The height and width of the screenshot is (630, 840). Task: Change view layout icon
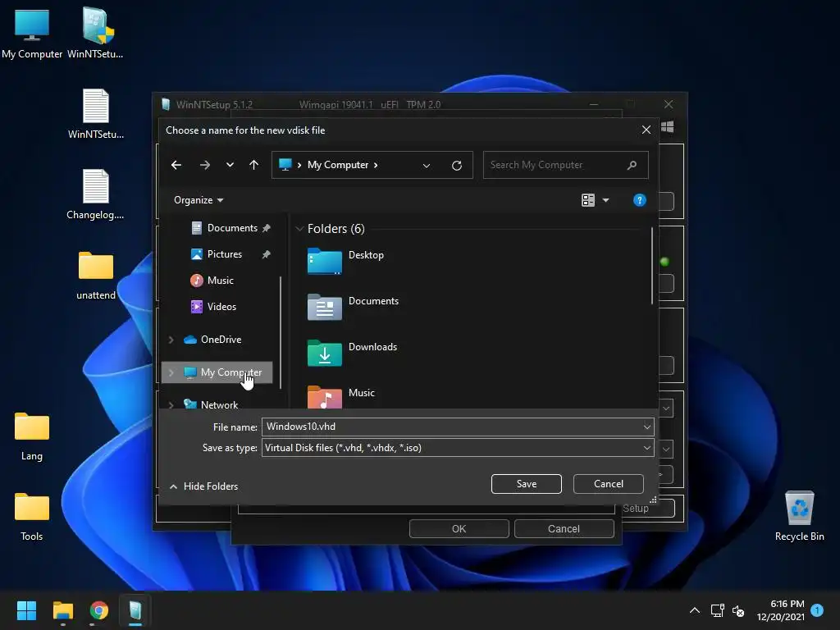588,200
